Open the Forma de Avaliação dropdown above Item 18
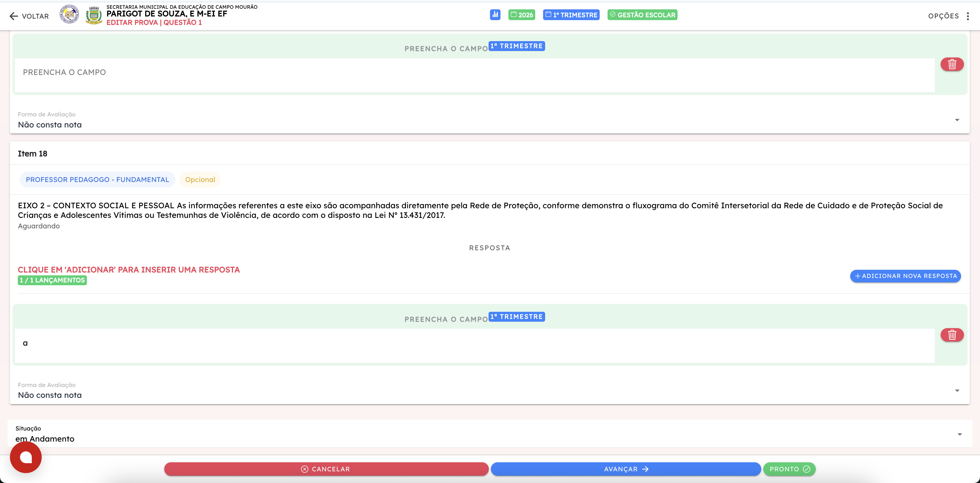Viewport: 980px width, 483px height. tap(489, 120)
